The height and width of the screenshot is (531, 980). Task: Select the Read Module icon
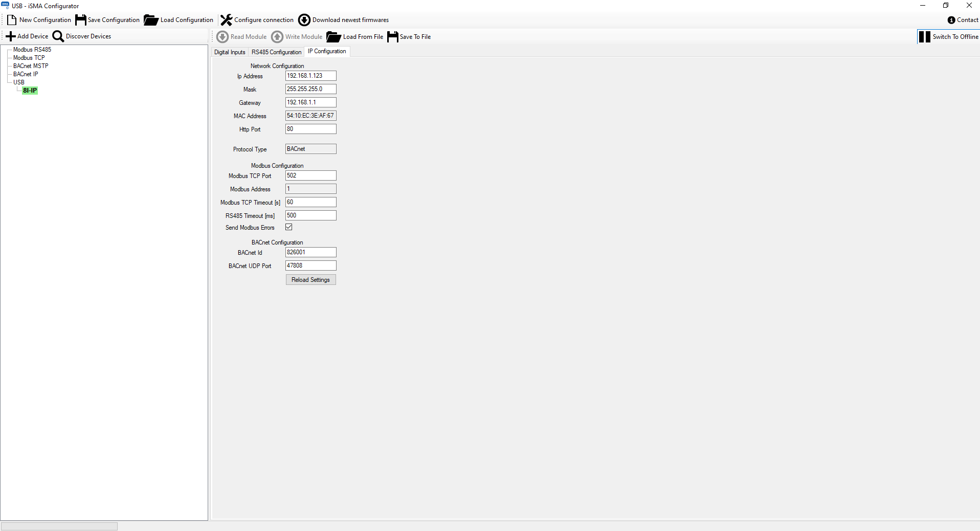[222, 36]
